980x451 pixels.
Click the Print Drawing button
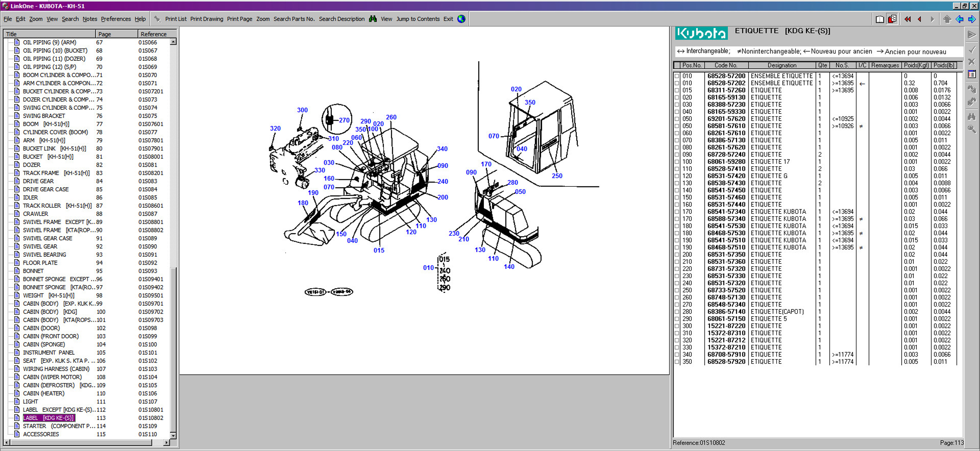[x=207, y=19]
